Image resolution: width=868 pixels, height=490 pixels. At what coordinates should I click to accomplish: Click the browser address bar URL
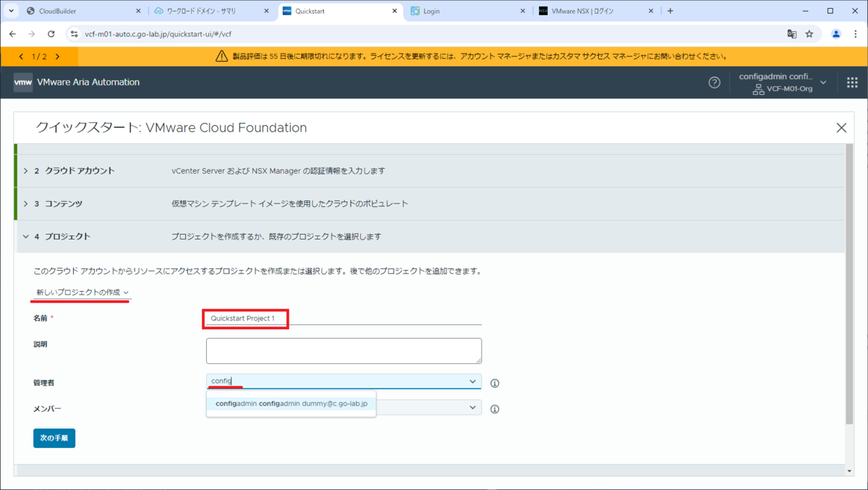158,34
